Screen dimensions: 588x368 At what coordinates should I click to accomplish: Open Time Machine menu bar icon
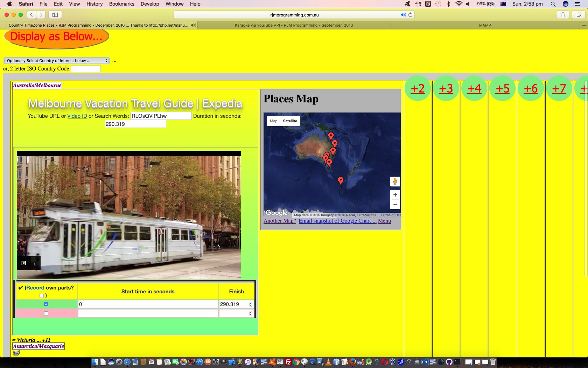pyautogui.click(x=438, y=4)
